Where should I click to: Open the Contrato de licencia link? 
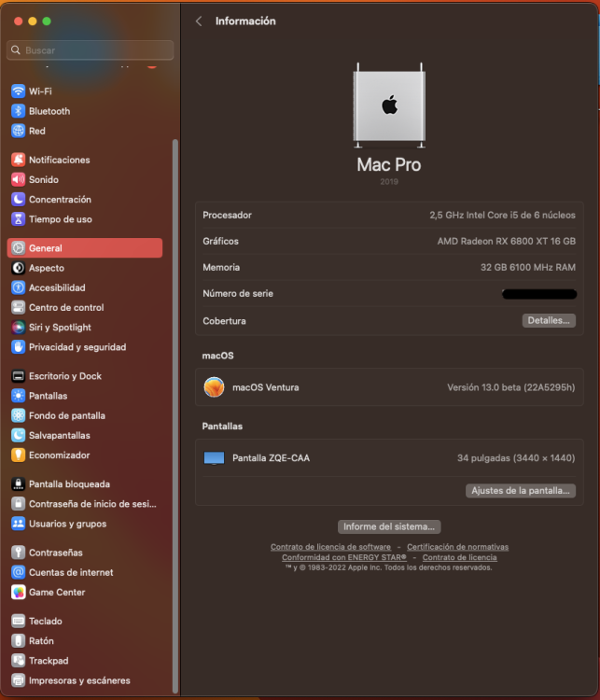(x=459, y=557)
